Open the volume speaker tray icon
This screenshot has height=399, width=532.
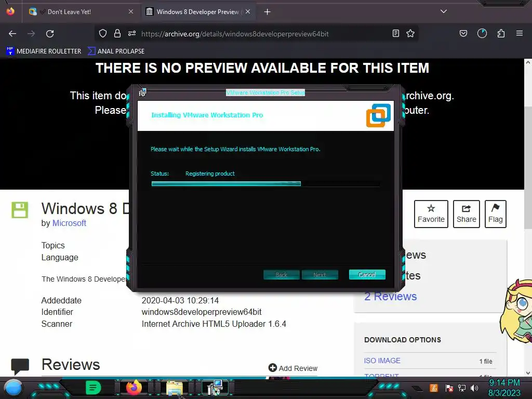coord(474,388)
